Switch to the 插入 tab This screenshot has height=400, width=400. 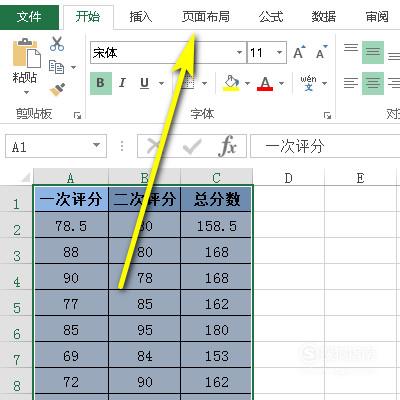pos(141,16)
